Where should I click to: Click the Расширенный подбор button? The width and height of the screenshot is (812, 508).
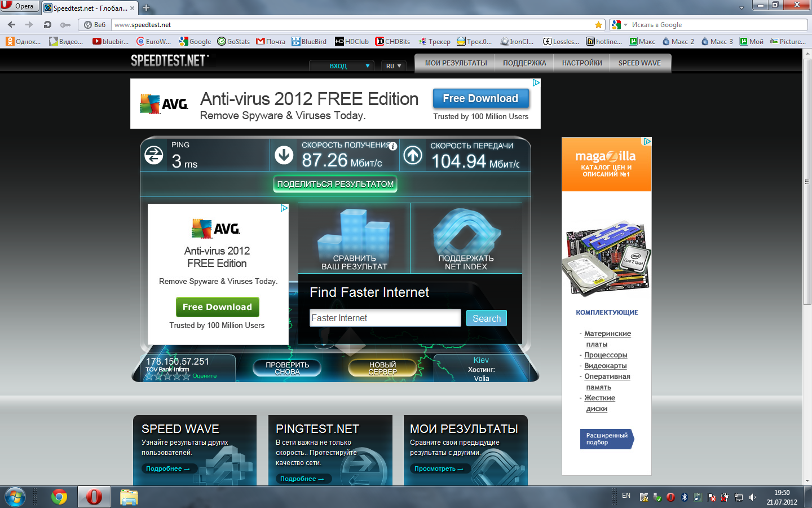click(607, 439)
